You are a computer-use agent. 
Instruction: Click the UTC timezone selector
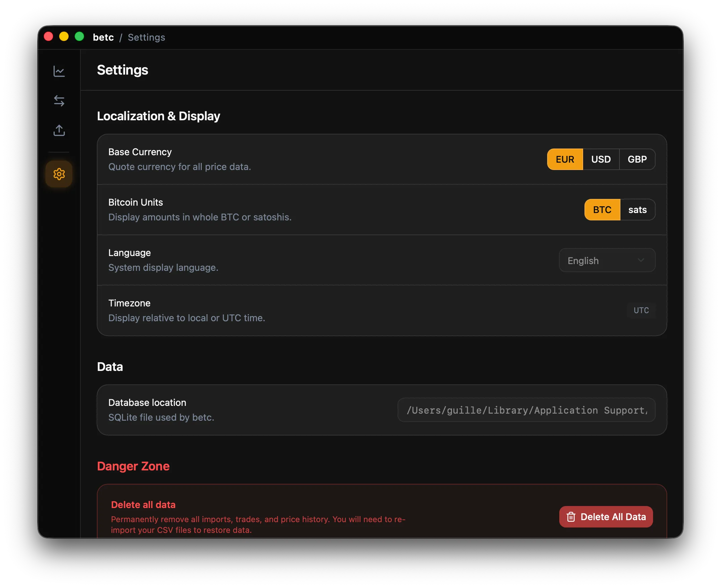(x=641, y=310)
